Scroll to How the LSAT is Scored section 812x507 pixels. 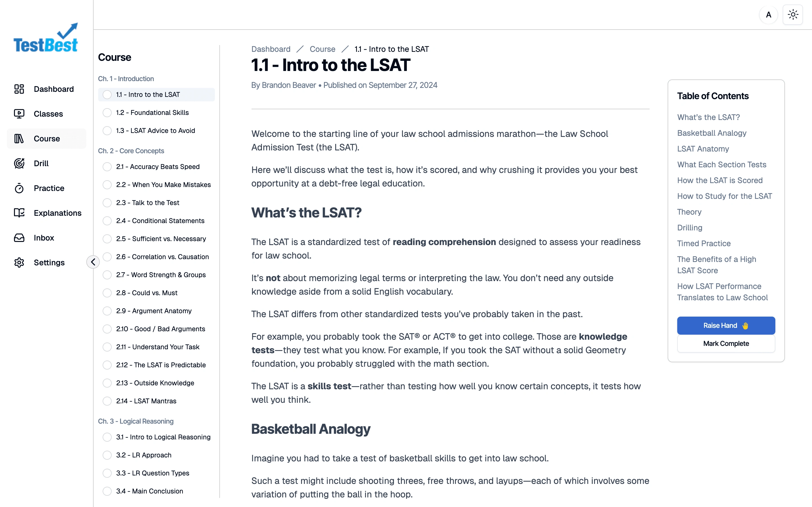coord(719,180)
